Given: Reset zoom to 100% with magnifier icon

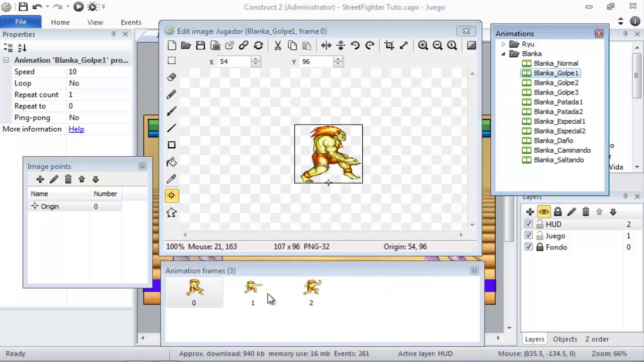Looking at the screenshot, I should pyautogui.click(x=452, y=46).
